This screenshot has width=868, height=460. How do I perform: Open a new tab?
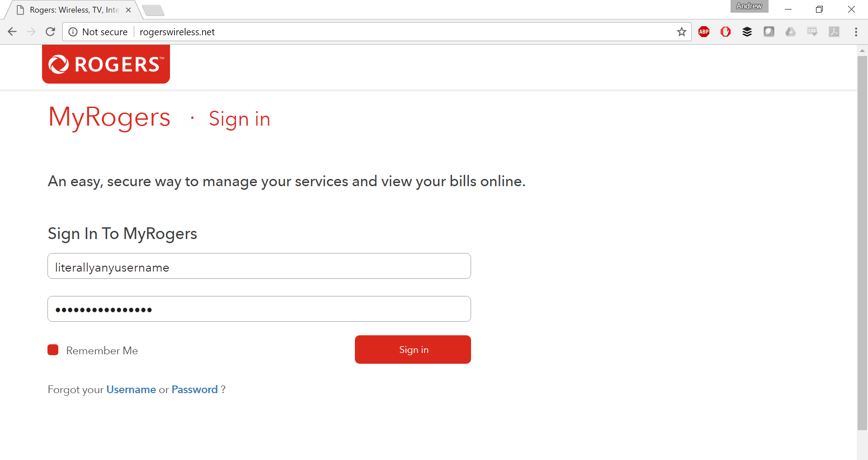point(153,10)
